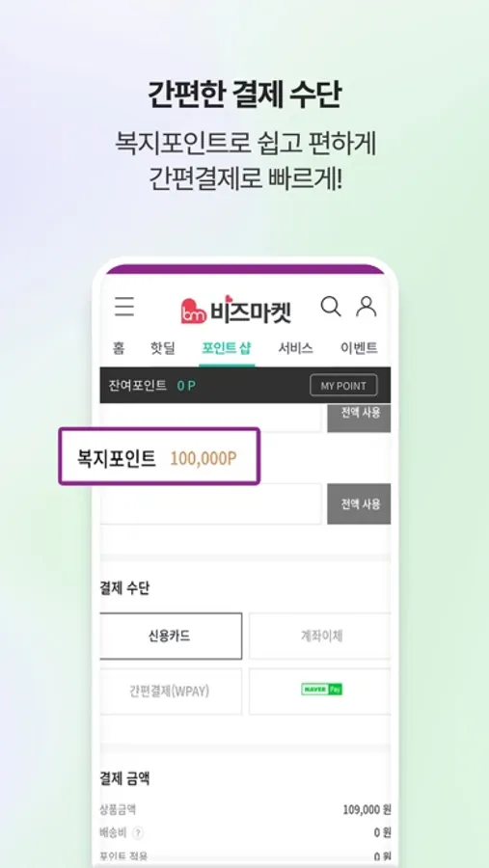Click the question mark beside 배송비

point(138,832)
